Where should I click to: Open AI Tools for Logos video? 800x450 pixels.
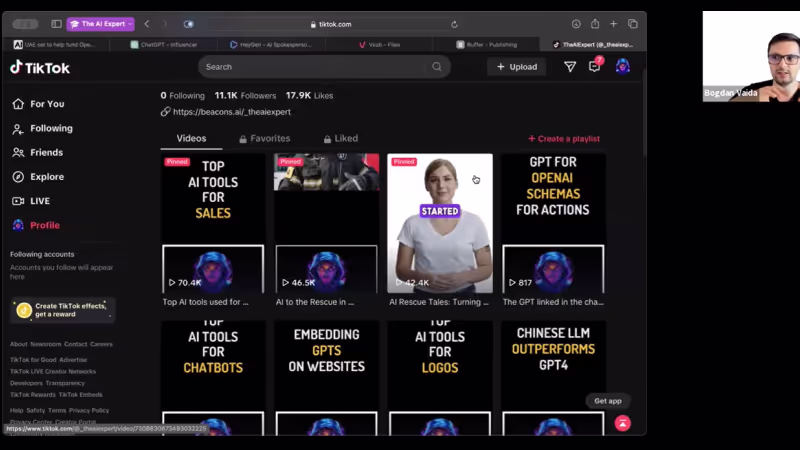(x=440, y=378)
